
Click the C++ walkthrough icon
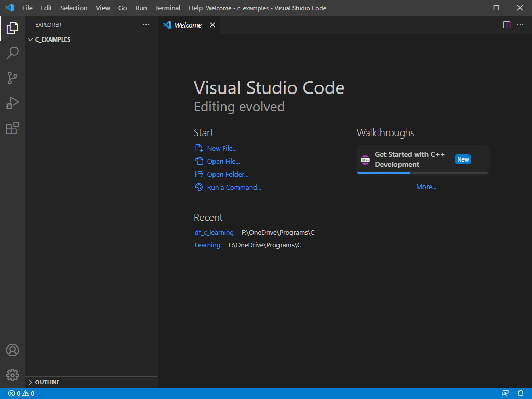click(365, 159)
